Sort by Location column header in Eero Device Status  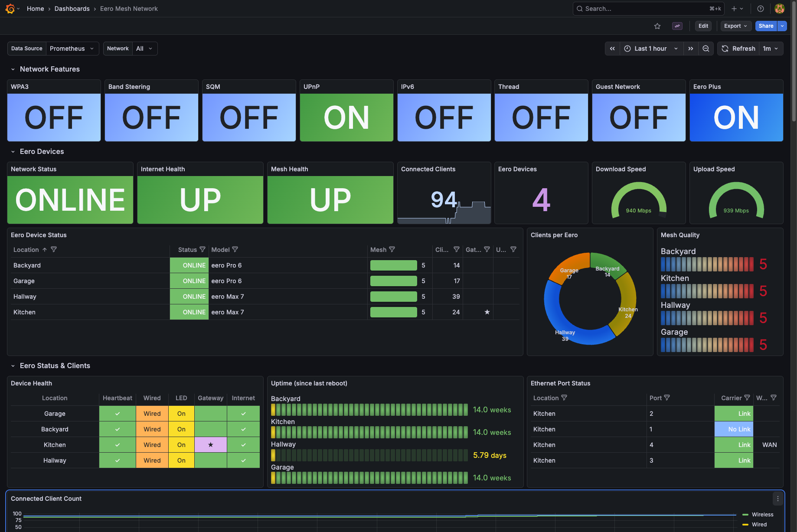coord(26,250)
